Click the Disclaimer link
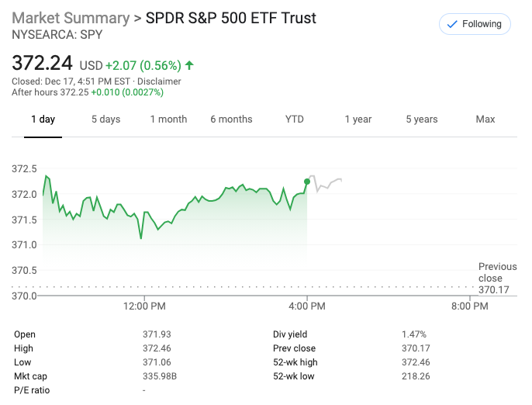 (x=161, y=81)
